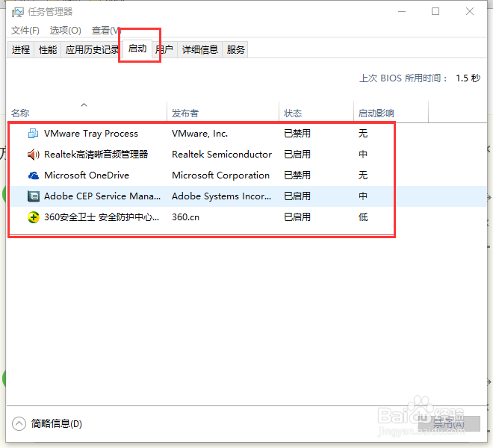Click publisher Microsoft Corporation cell
Image resolution: width=493 pixels, height=448 pixels.
220,175
